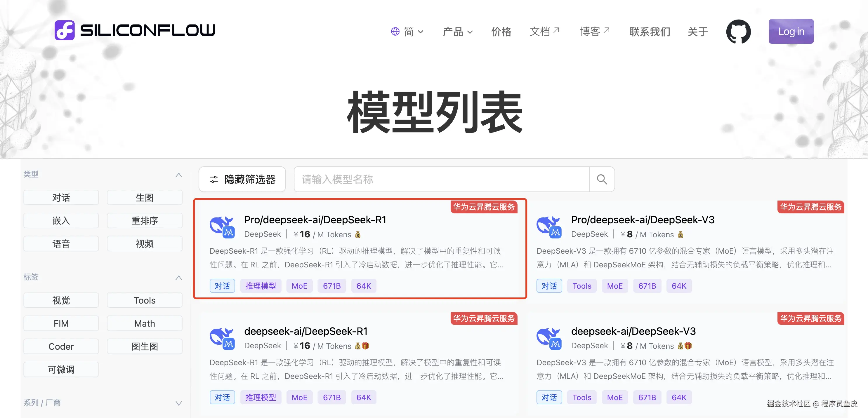Expand the 系列 / 厂商 section

pyautogui.click(x=178, y=403)
